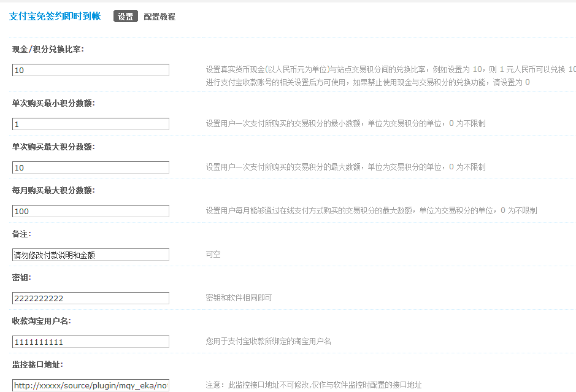Click the 现金/积分兑换比率 label
Screen dimensions: 576x392
48,49
